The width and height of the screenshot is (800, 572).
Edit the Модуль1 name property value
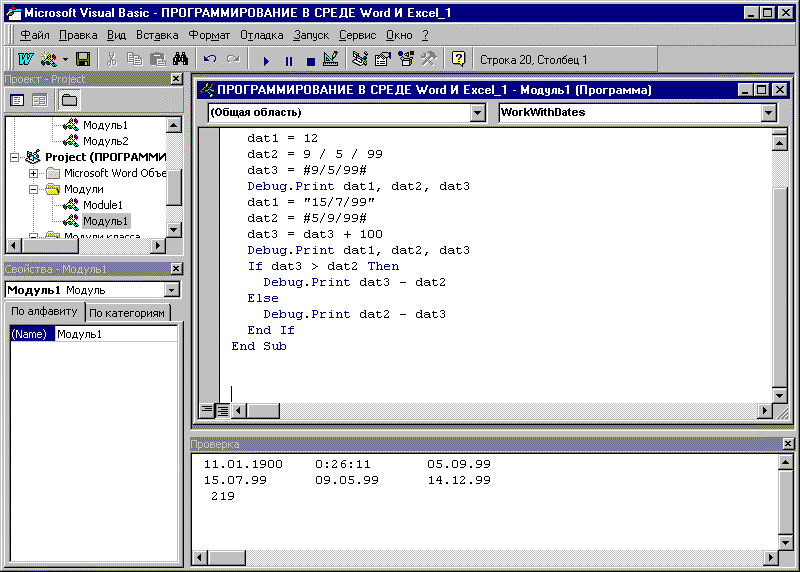coord(116,334)
